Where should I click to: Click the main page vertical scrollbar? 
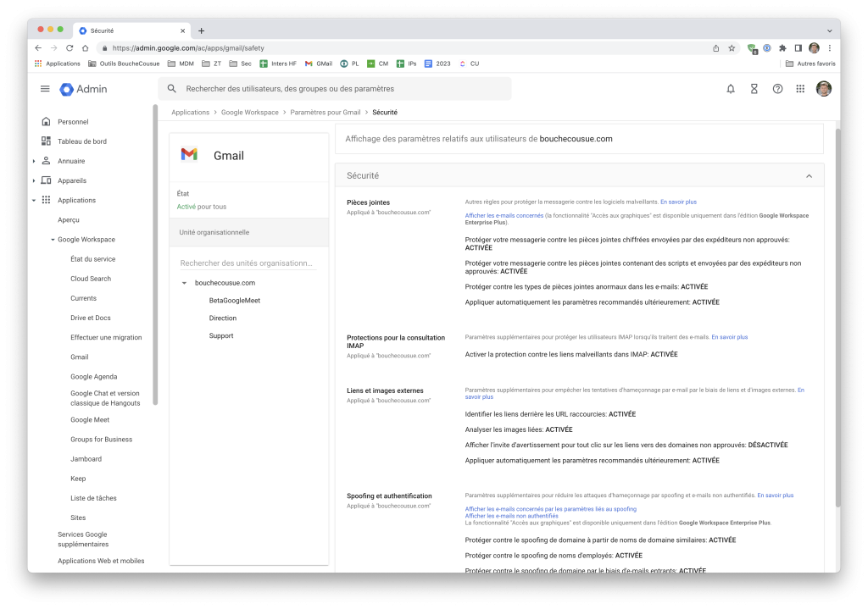pos(837,318)
